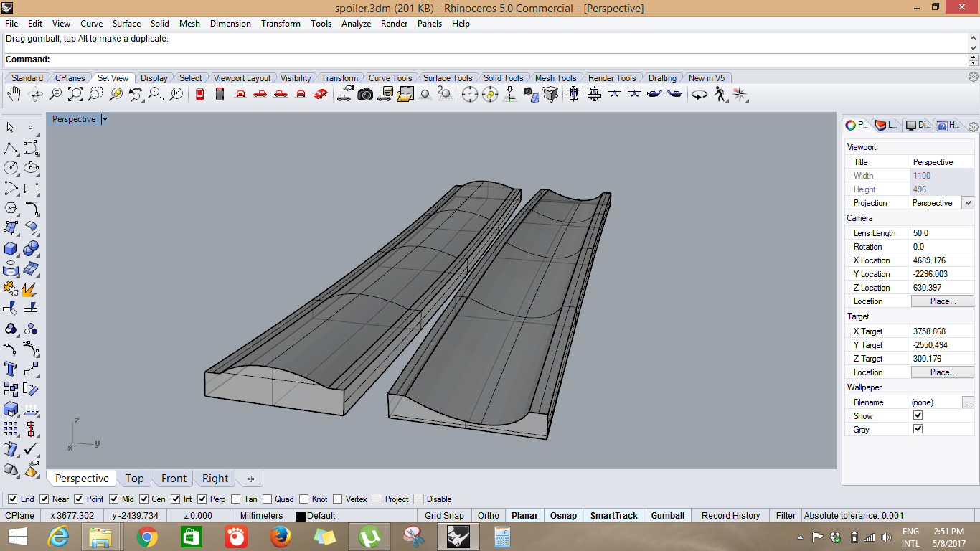Switch to the Top viewport tab
The image size is (980, 551).
(134, 479)
